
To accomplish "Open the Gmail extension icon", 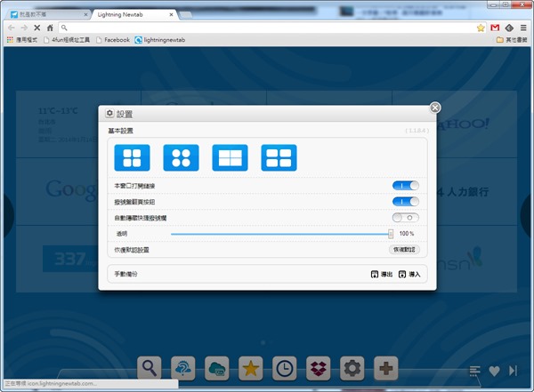I will (495, 28).
